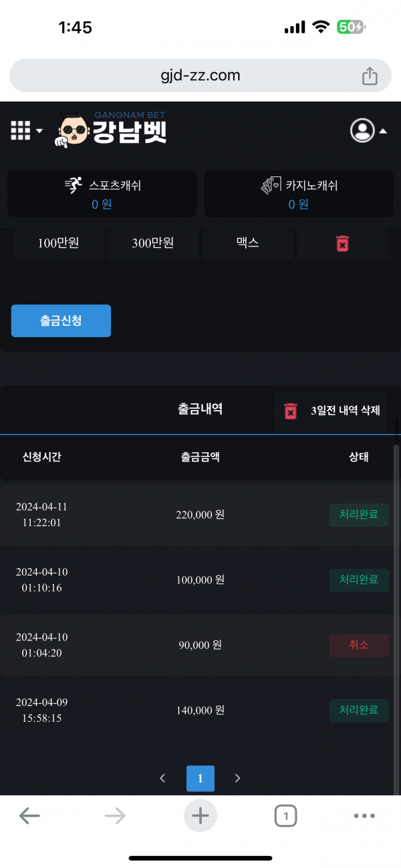This screenshot has height=868, width=401.
Task: Open the grid menu icon
Action: (21, 130)
